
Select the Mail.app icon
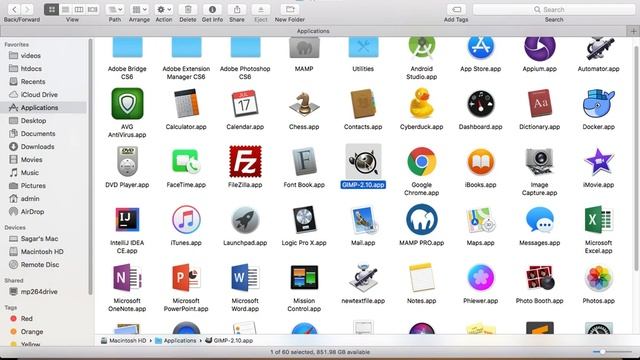click(363, 220)
